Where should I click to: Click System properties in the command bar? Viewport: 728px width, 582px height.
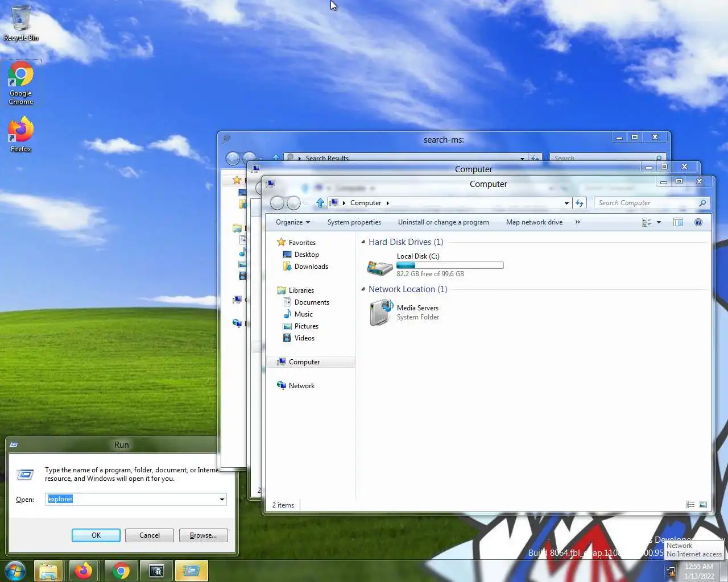(x=354, y=222)
